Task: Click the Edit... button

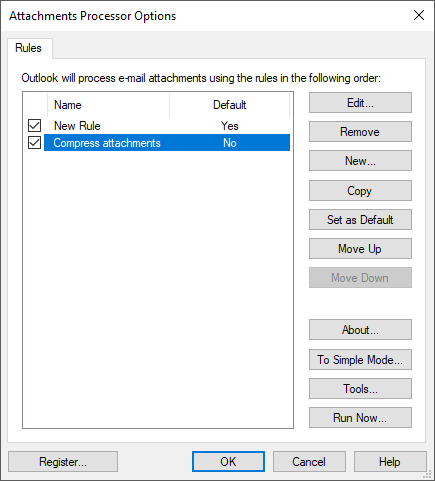Action: pyautogui.click(x=360, y=103)
